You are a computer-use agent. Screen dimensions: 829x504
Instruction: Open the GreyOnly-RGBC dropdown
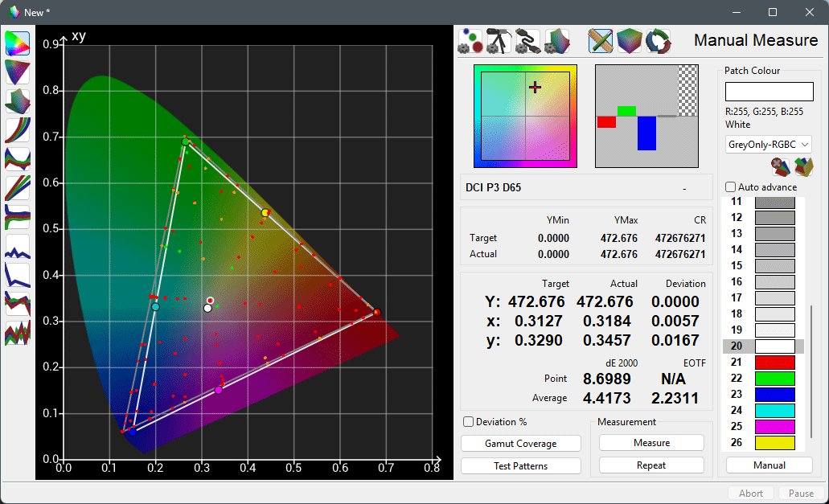pos(768,145)
